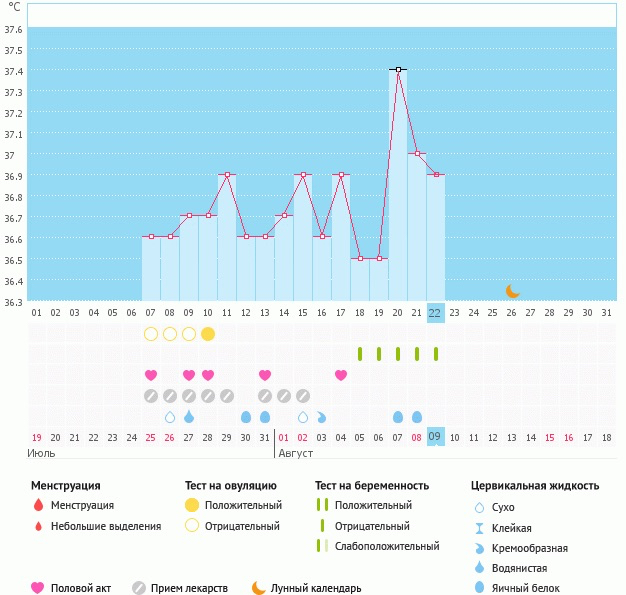Screen dimensions: 626x595
Task: Click the Лунный календарь moon legend icon
Action: (x=259, y=588)
